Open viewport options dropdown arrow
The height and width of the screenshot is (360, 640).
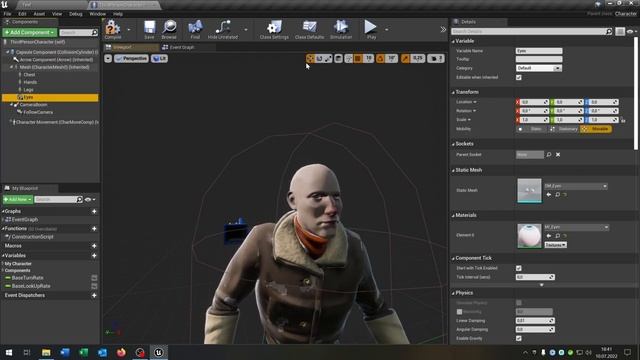(108, 59)
